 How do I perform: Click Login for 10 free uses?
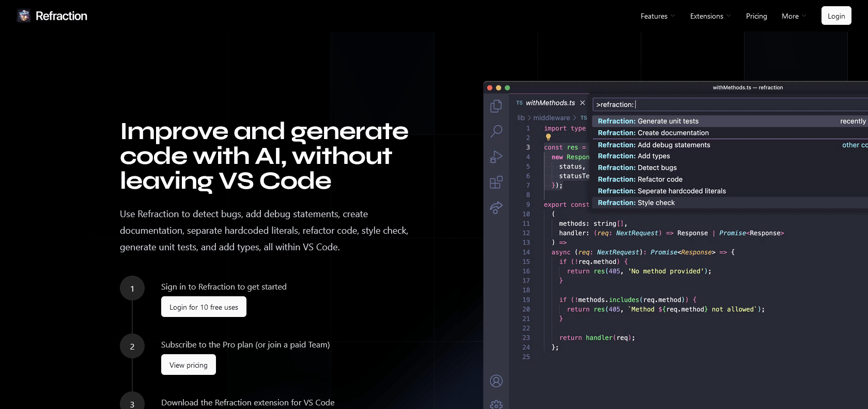coord(204,307)
